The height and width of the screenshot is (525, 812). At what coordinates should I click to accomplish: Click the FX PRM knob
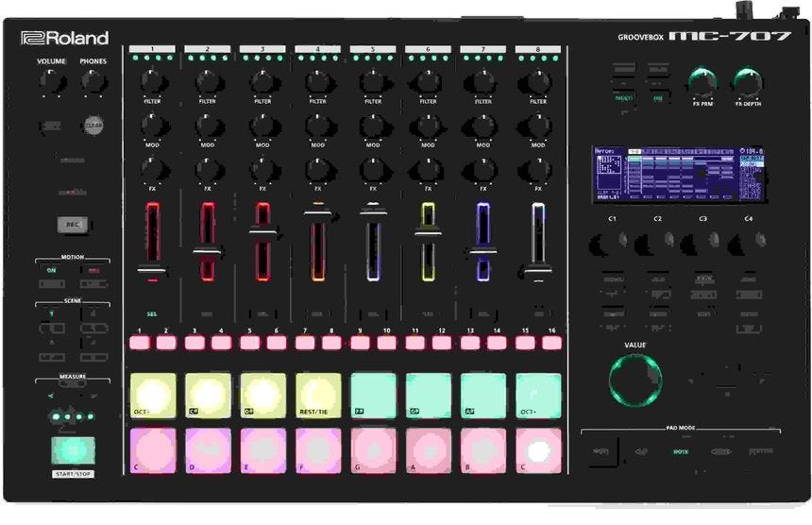coord(702,82)
